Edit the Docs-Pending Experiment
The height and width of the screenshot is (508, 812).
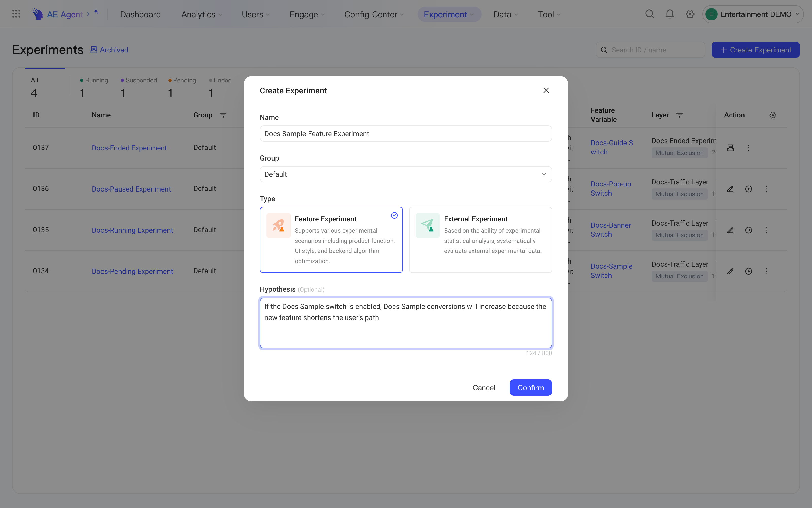point(730,272)
